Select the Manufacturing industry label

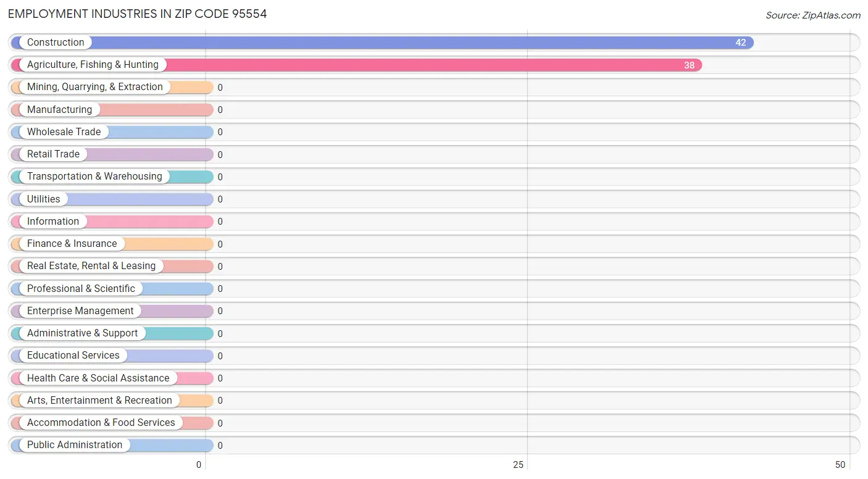59,110
